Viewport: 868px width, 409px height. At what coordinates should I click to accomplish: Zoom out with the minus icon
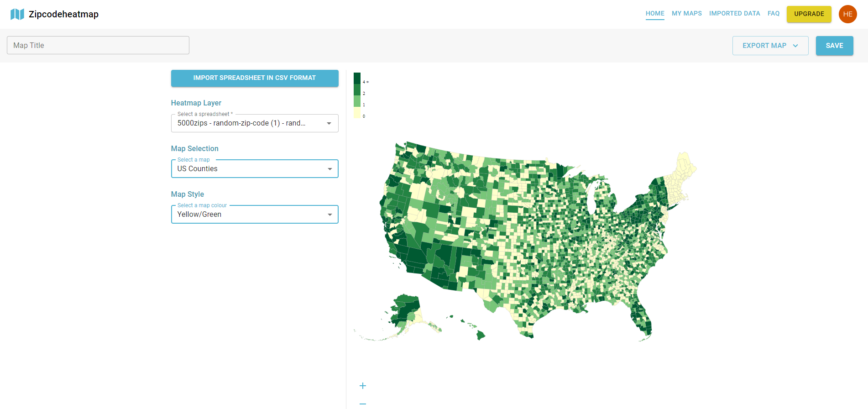[x=363, y=404]
